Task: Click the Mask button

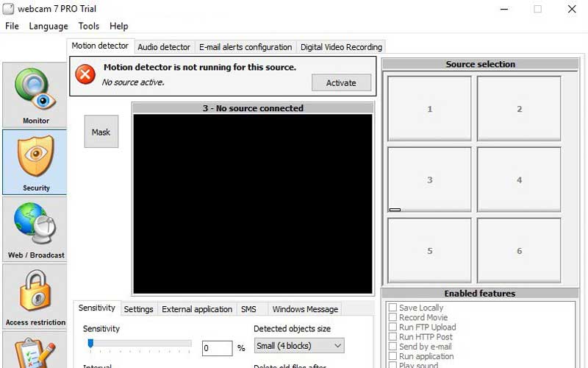Action: click(x=101, y=132)
